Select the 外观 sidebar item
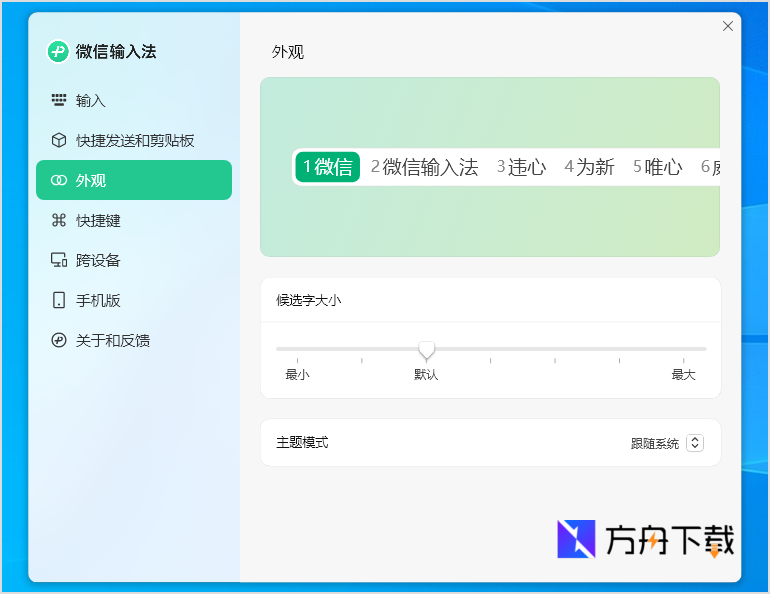 (134, 180)
